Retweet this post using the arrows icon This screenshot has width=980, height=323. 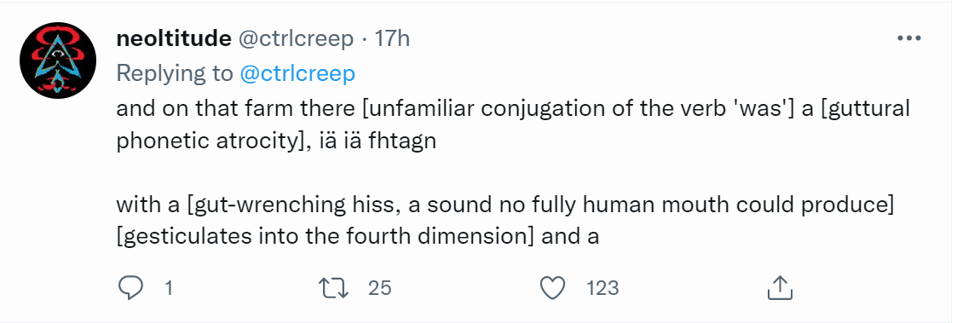332,287
